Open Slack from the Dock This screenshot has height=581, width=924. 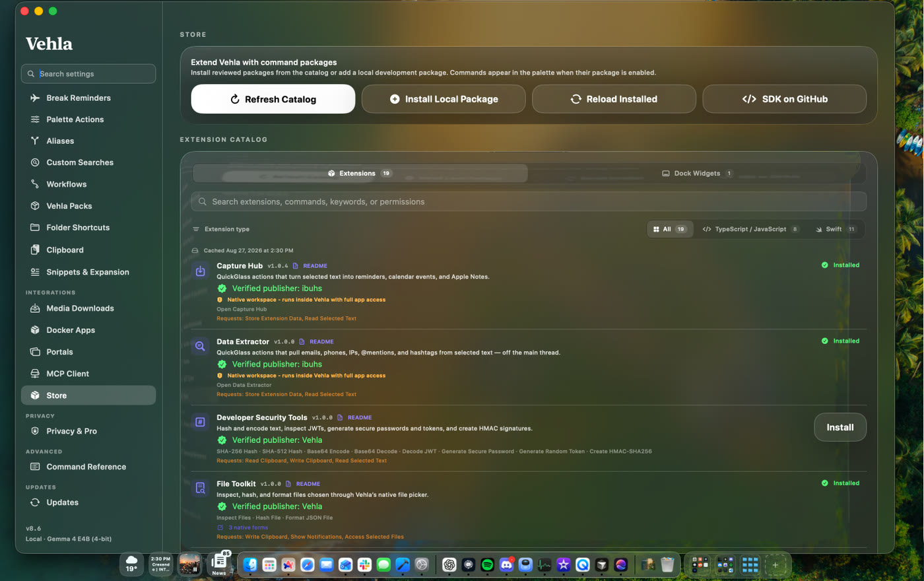click(365, 564)
